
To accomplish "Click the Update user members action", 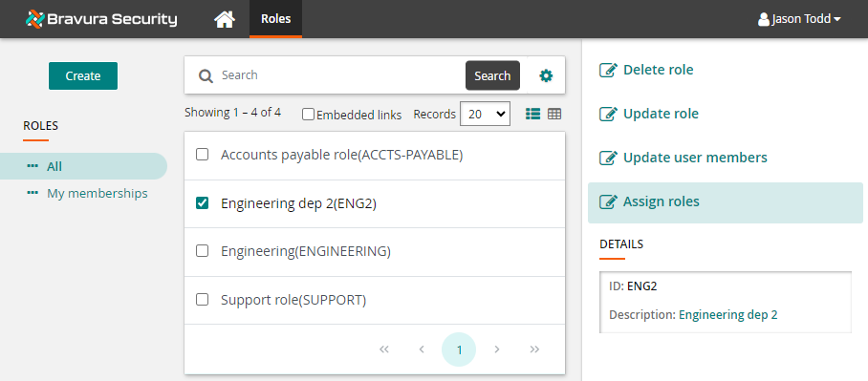I will tap(695, 157).
